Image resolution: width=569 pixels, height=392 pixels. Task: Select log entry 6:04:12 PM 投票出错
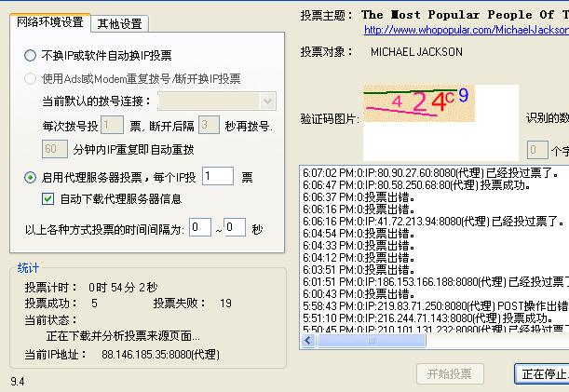[x=359, y=257]
